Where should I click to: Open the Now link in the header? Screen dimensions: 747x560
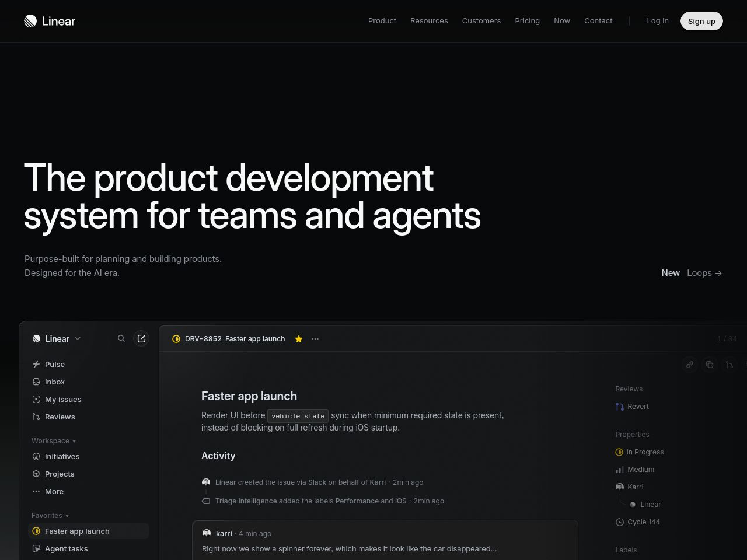[562, 21]
